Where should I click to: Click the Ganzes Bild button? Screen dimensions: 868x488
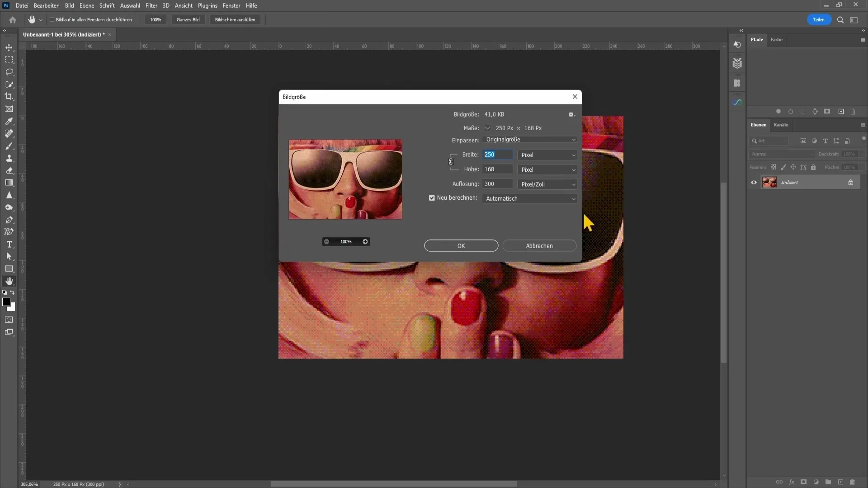188,20
